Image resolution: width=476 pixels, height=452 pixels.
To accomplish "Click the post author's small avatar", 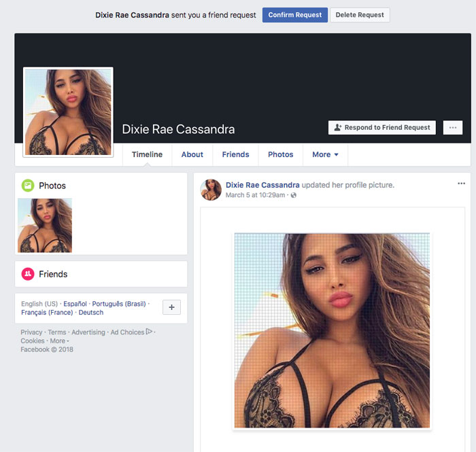I will click(211, 190).
